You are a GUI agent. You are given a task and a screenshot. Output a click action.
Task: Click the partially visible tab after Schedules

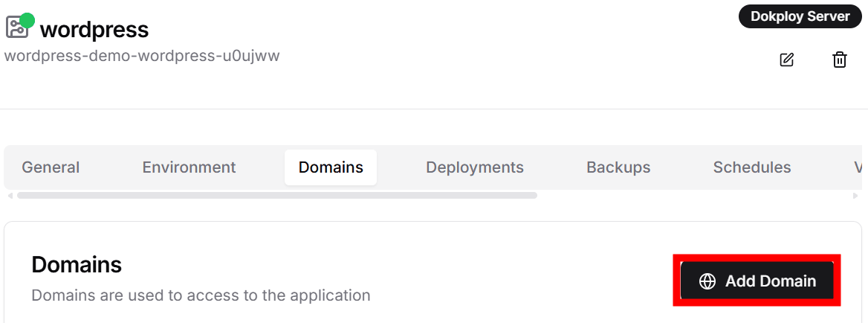(x=858, y=167)
